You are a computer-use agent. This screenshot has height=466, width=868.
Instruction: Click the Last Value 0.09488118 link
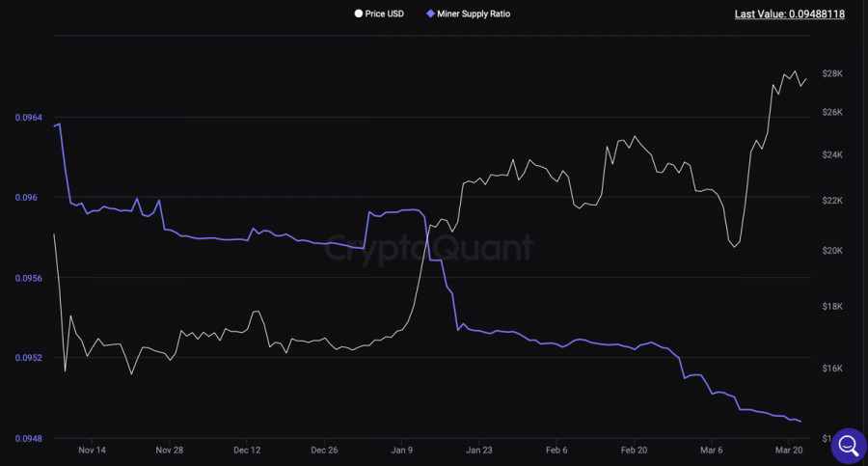coord(789,14)
